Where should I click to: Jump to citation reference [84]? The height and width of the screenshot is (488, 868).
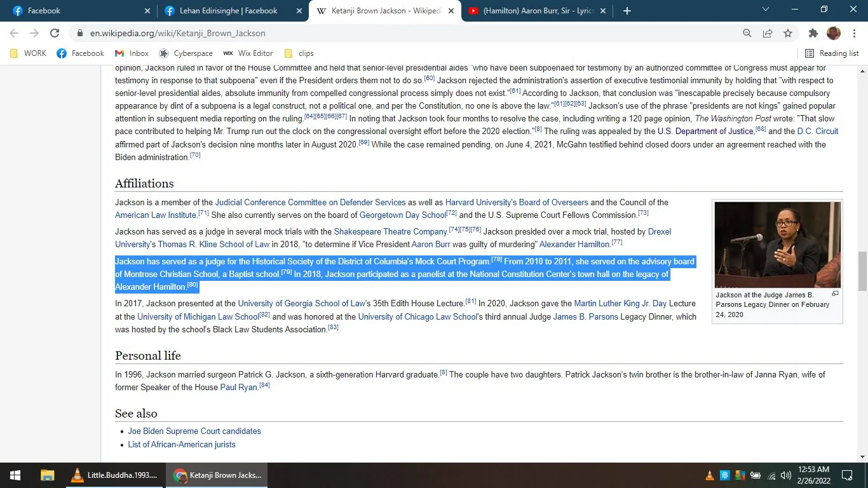coord(264,385)
